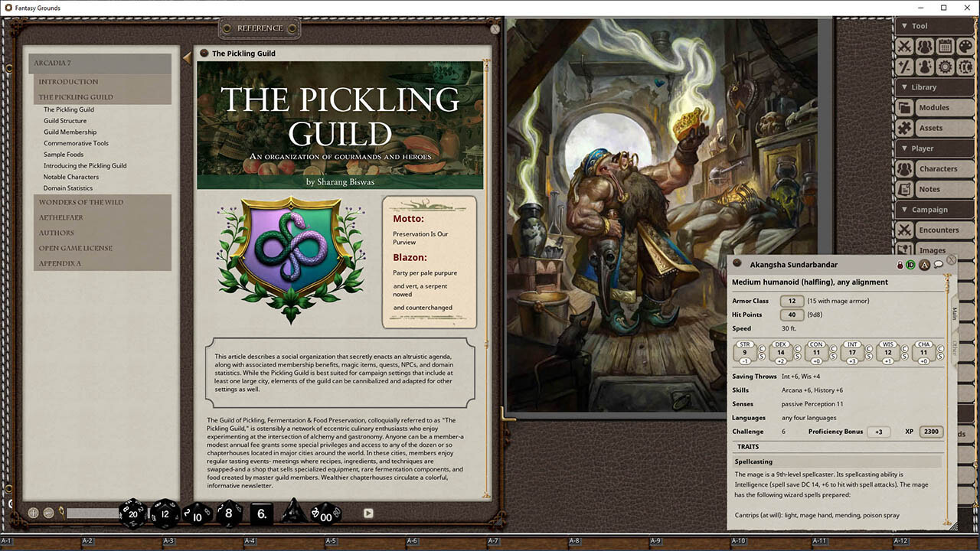This screenshot has width=980, height=551.
Task: Open the modifiers +/- tool icon
Action: point(905,67)
